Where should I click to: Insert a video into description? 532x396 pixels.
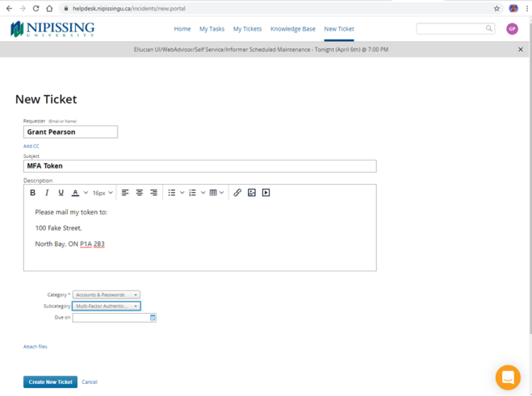pyautogui.click(x=266, y=193)
